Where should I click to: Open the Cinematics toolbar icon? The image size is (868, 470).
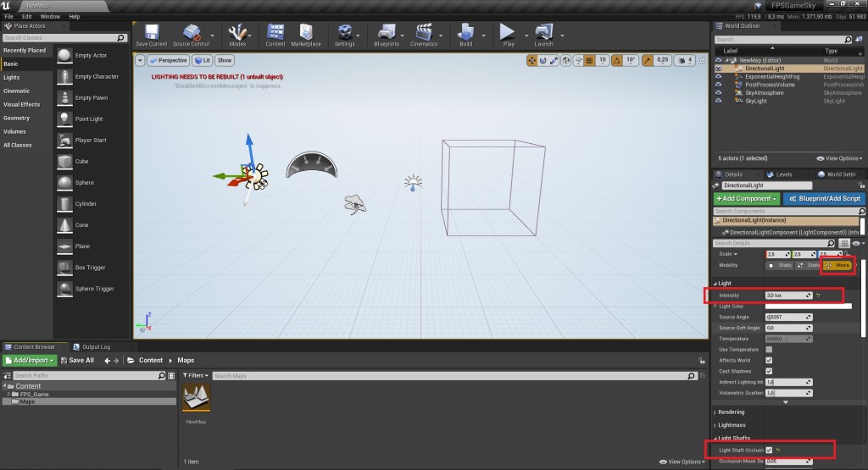[x=424, y=34]
